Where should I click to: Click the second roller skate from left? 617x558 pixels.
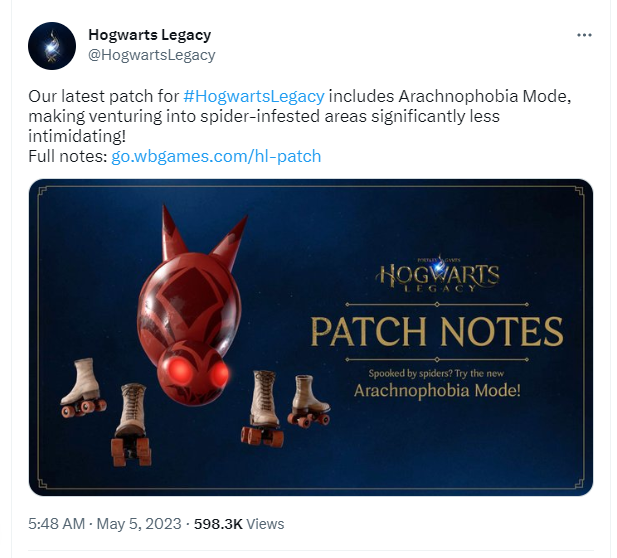tap(131, 425)
